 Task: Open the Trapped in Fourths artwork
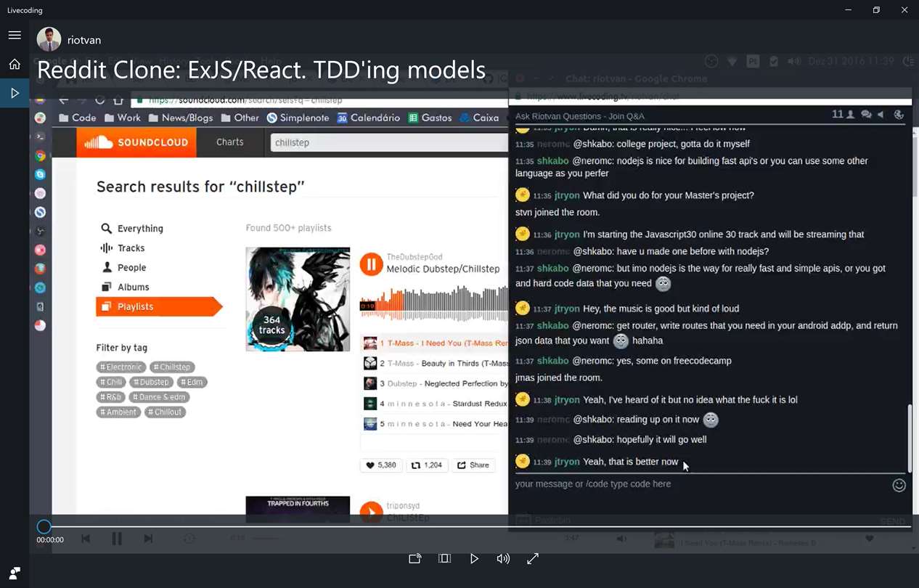pos(298,509)
